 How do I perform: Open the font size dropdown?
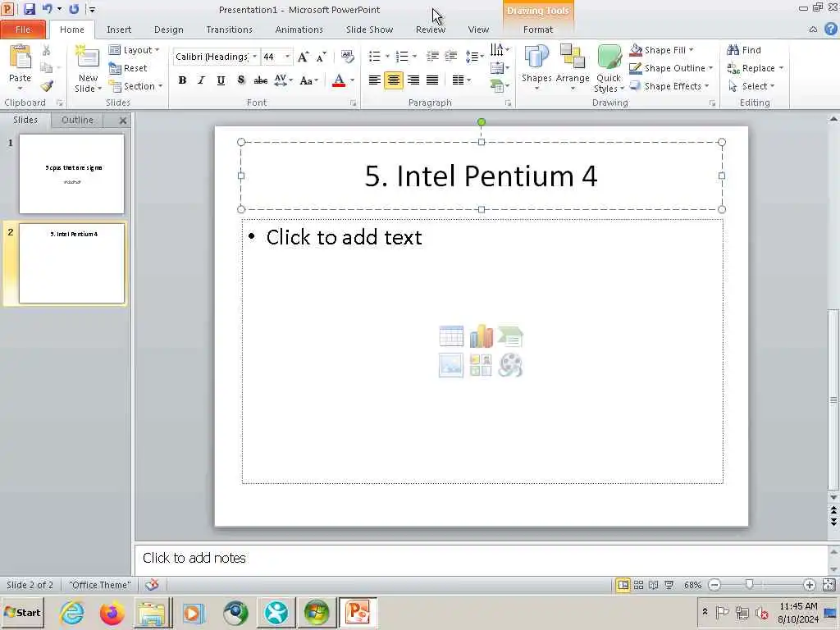287,57
